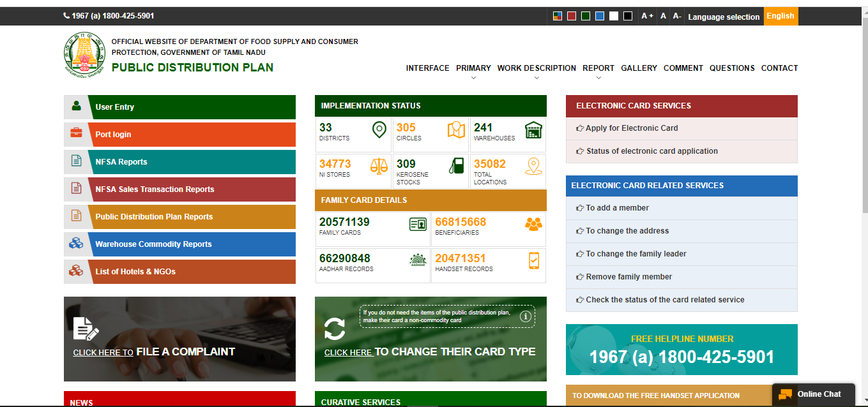Click the kerosene fuel pump icon
868x407 pixels.
(456, 166)
